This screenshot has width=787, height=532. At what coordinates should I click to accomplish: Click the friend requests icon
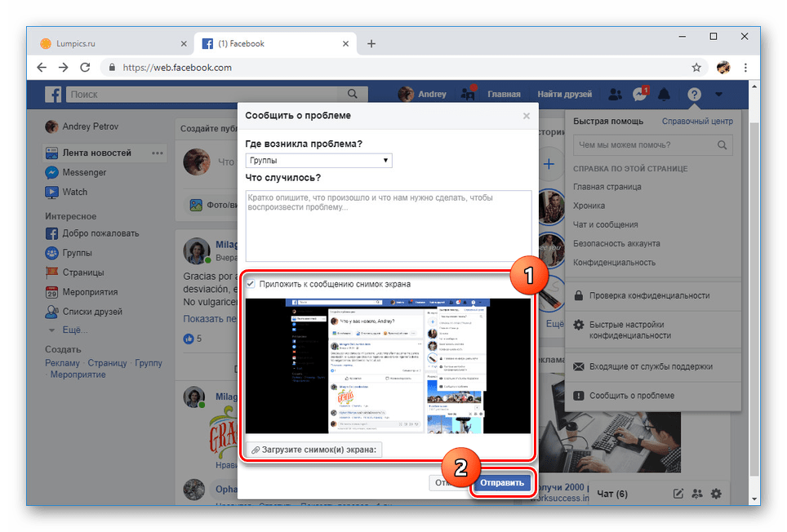point(468,95)
